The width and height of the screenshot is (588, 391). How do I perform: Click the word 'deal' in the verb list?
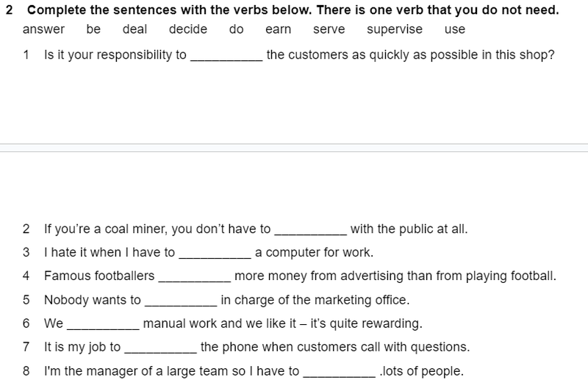(135, 29)
